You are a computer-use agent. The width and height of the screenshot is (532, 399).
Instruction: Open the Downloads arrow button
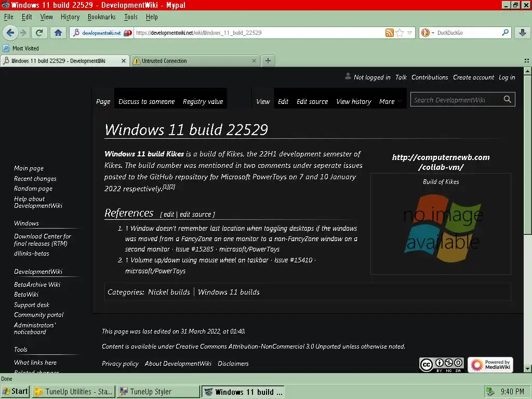(523, 33)
